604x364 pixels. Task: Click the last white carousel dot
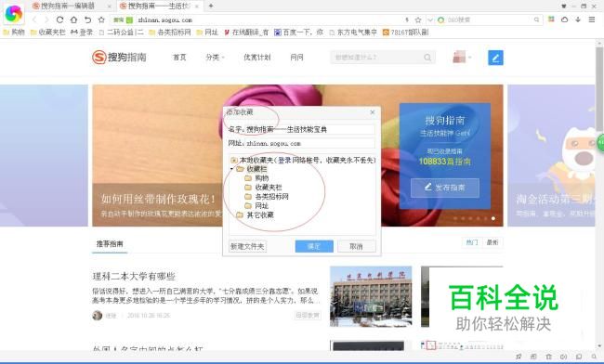point(493,218)
